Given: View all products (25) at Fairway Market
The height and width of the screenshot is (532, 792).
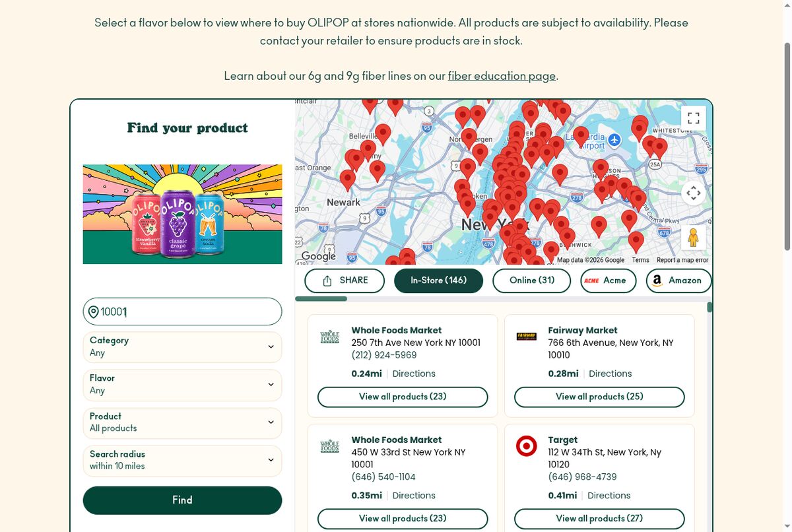Looking at the screenshot, I should [599, 397].
